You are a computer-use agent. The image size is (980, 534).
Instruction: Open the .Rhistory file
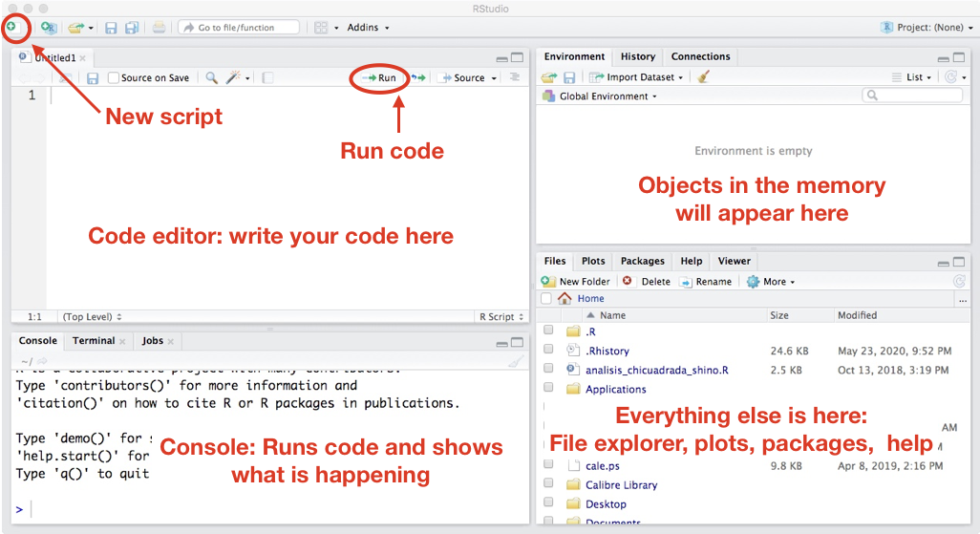[x=607, y=351]
